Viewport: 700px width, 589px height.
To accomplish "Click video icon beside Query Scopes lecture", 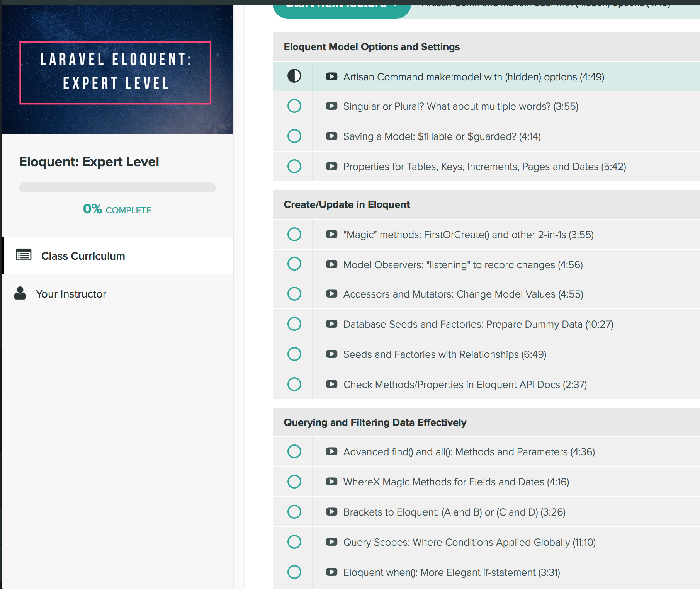I will click(331, 542).
